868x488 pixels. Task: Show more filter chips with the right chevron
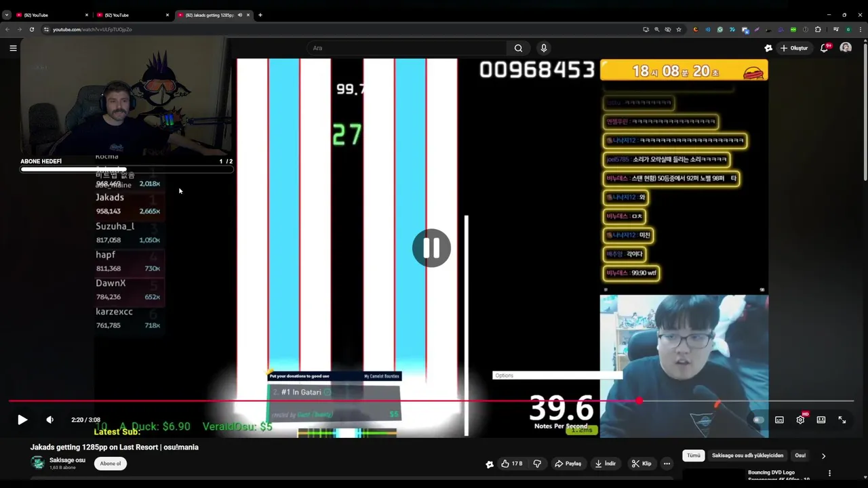823,456
